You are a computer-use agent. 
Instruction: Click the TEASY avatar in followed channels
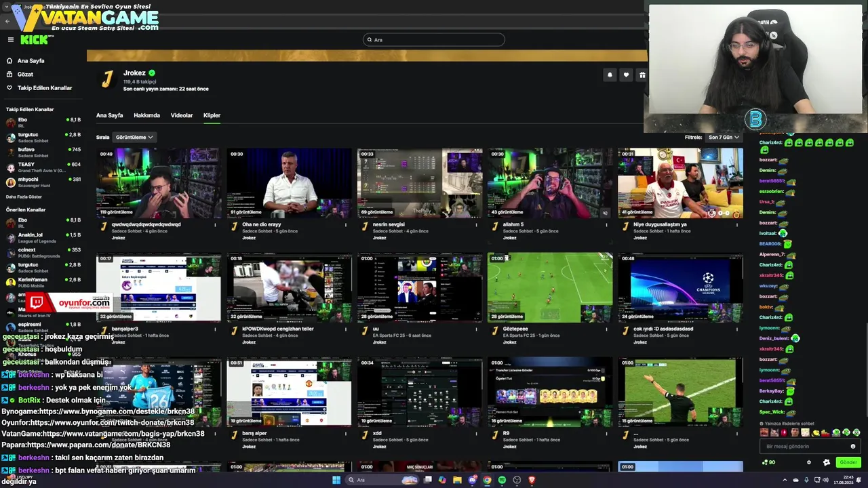click(11, 167)
